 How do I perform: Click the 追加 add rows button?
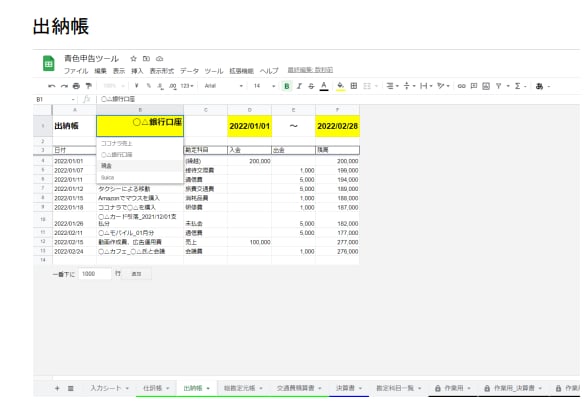(136, 274)
